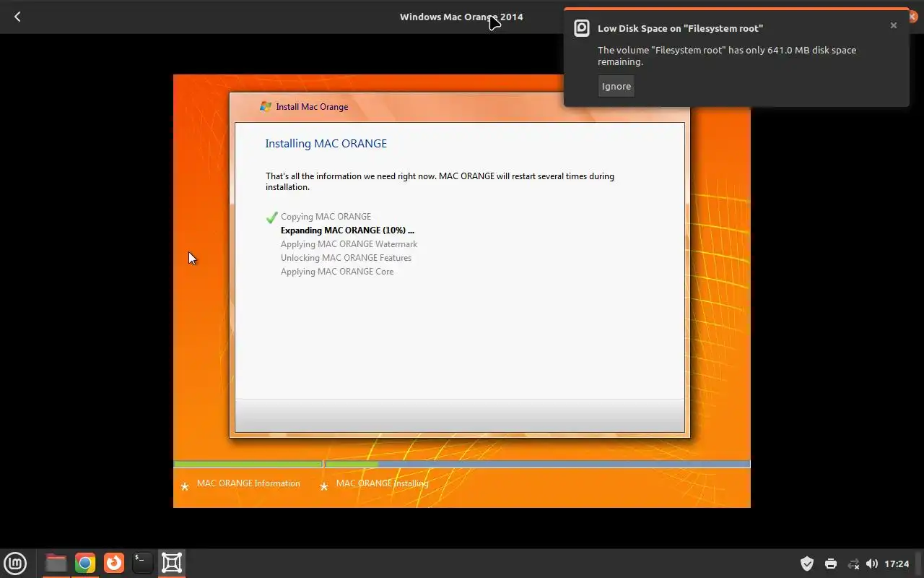Screen dimensions: 924x578
Task: Click 'Expanding MAC ORANGE (10%)' step
Action: [347, 230]
